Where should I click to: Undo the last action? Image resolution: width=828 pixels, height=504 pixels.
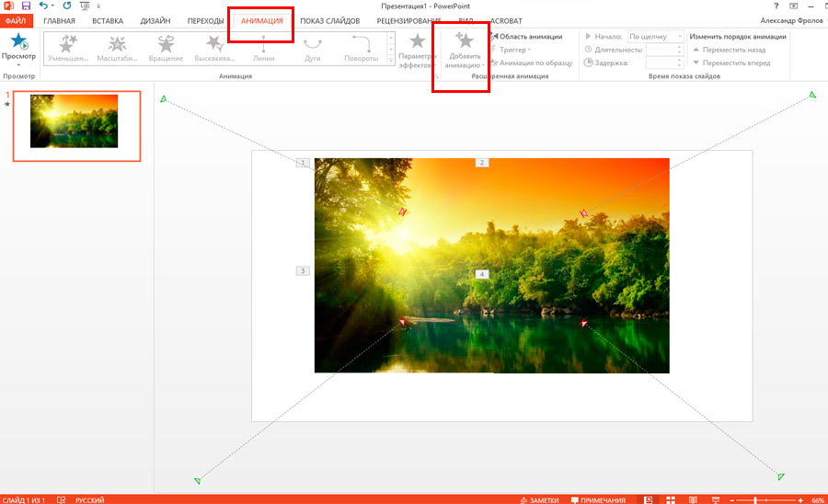click(x=43, y=6)
